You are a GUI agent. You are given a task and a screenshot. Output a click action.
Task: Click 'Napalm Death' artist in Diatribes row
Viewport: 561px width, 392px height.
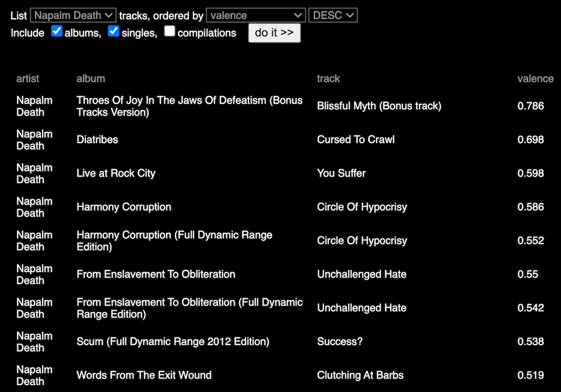tap(34, 140)
